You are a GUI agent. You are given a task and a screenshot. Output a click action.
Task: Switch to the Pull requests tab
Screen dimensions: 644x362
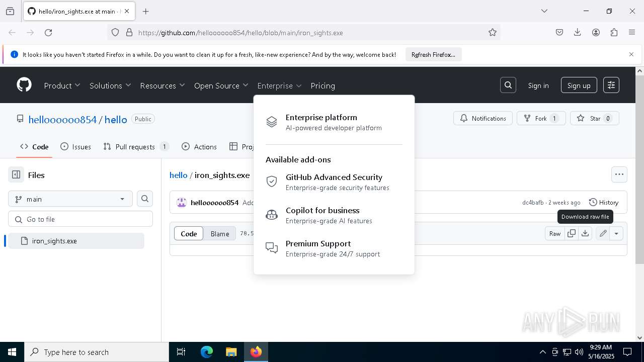tap(136, 146)
